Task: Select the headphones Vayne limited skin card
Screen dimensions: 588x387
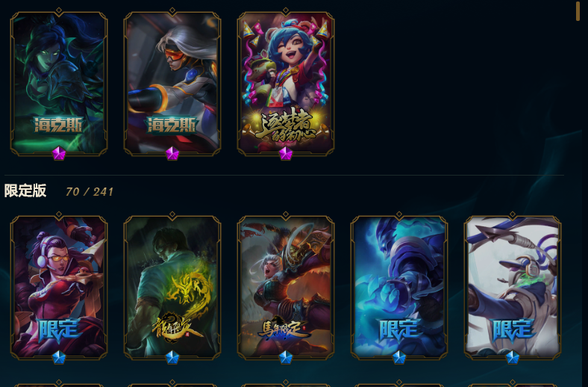Action: tap(59, 287)
